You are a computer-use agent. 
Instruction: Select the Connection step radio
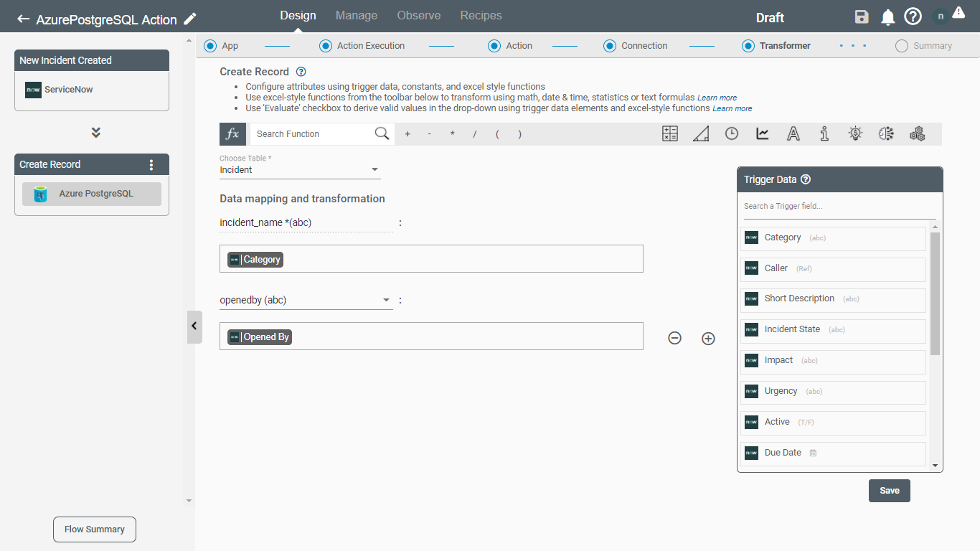coord(609,45)
